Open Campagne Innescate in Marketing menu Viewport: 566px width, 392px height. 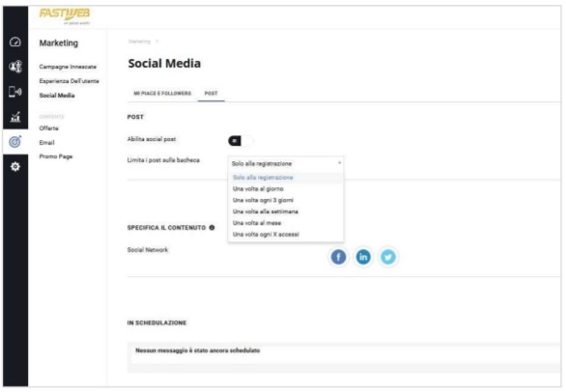coord(68,67)
